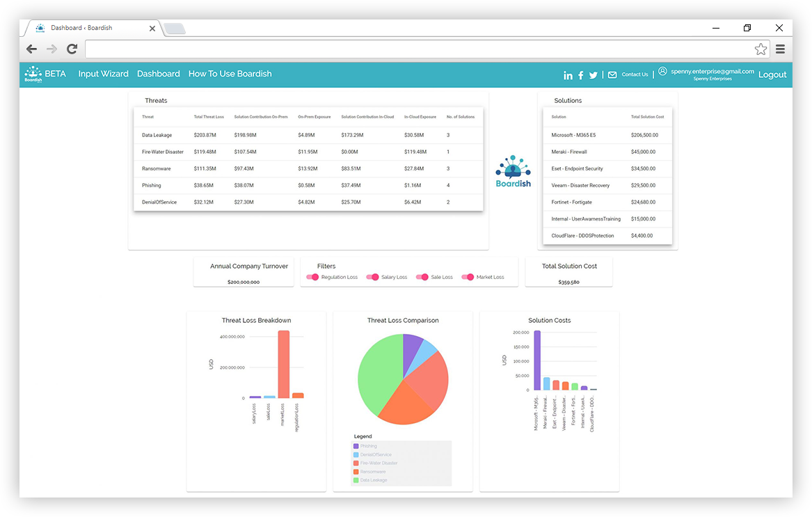The width and height of the screenshot is (812, 517).
Task: Toggle the Salary Loss filter
Action: (372, 277)
